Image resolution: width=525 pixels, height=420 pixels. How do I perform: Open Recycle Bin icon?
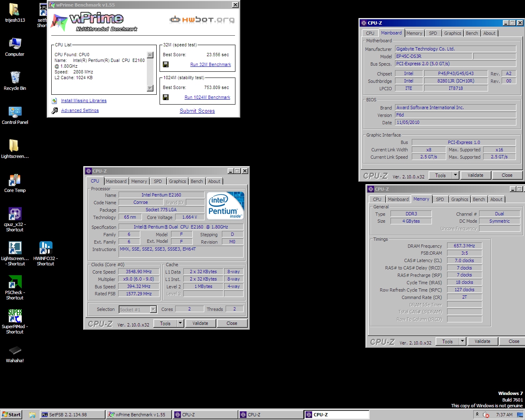[x=15, y=80]
